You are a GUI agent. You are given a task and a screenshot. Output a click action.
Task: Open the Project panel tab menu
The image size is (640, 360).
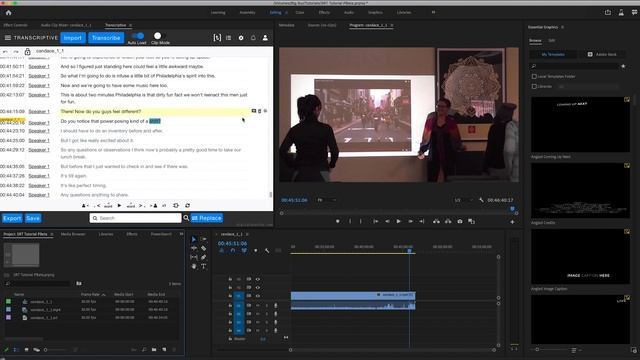click(x=51, y=234)
